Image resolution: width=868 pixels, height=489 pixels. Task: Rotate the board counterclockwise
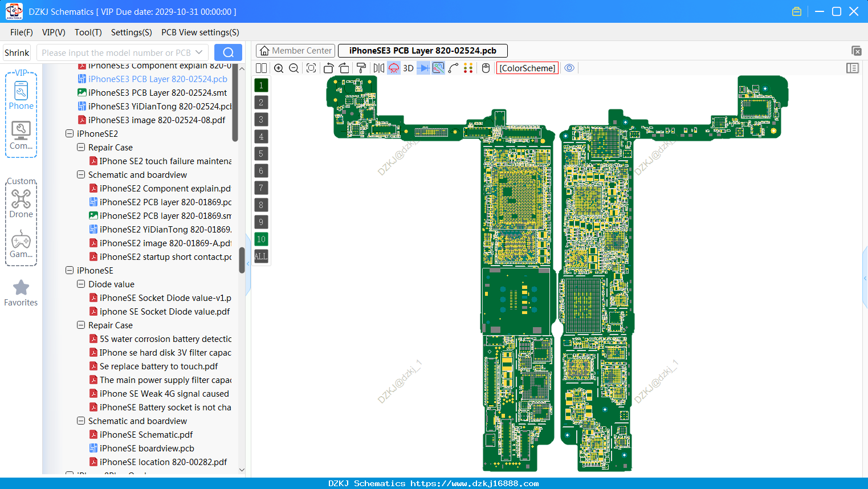coord(328,68)
